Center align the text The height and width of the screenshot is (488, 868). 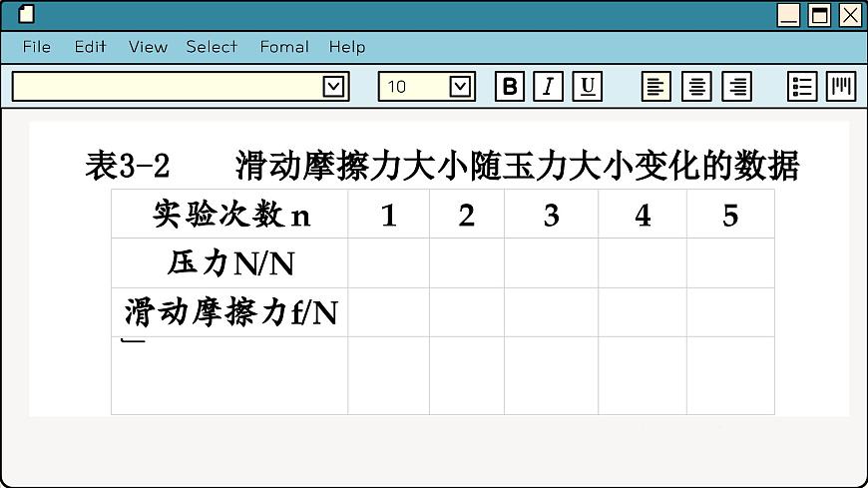click(696, 87)
